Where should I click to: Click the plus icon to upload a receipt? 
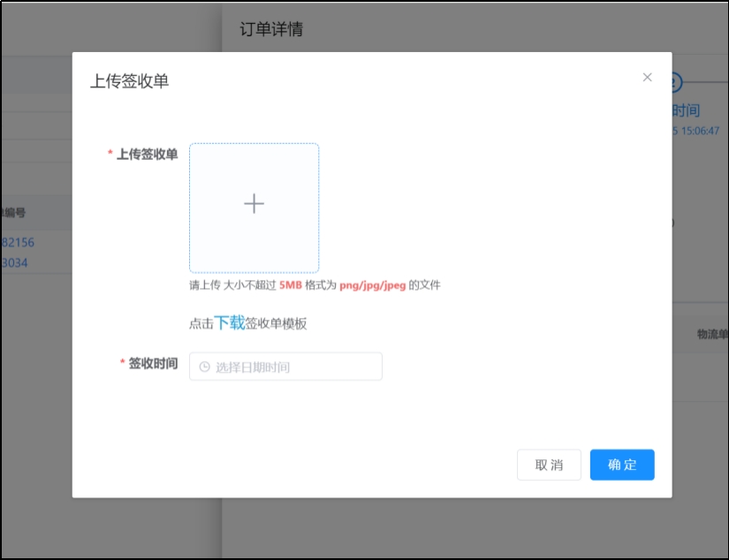point(254,204)
